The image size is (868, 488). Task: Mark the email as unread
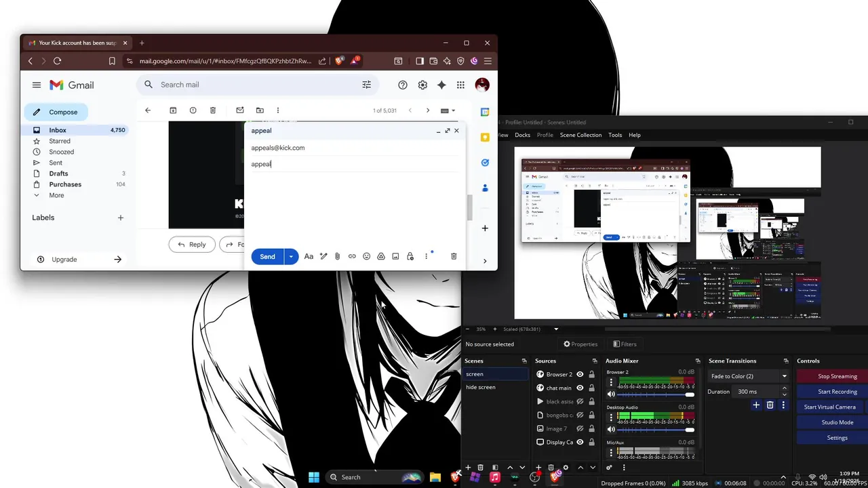[x=240, y=110]
